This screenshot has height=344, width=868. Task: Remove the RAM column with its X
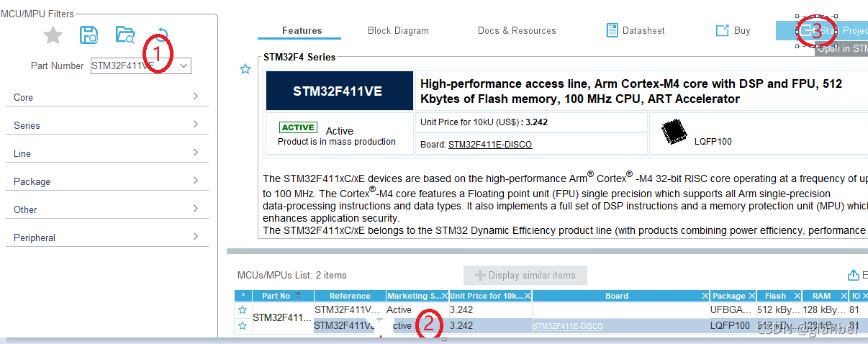pos(843,296)
